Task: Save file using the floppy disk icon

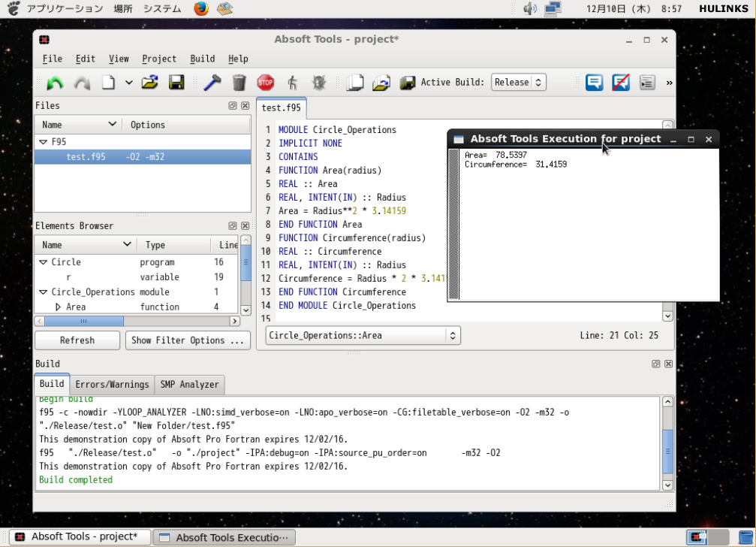Action: pyautogui.click(x=176, y=83)
